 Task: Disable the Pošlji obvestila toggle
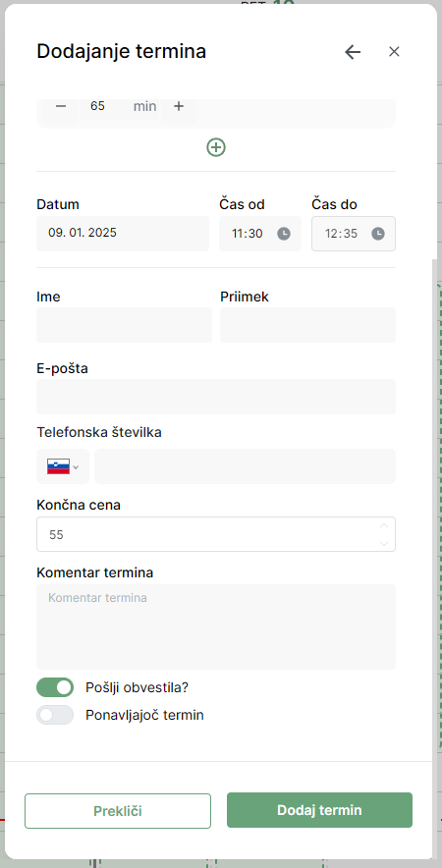tap(55, 687)
